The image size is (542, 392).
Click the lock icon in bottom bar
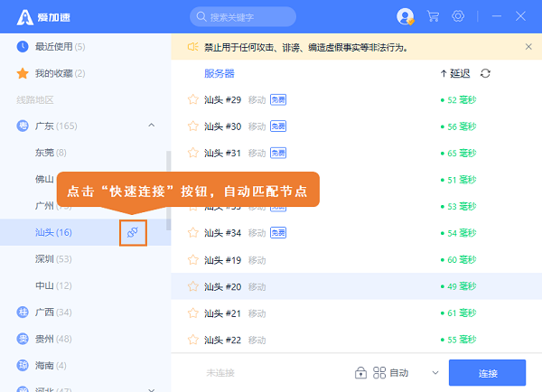point(360,372)
